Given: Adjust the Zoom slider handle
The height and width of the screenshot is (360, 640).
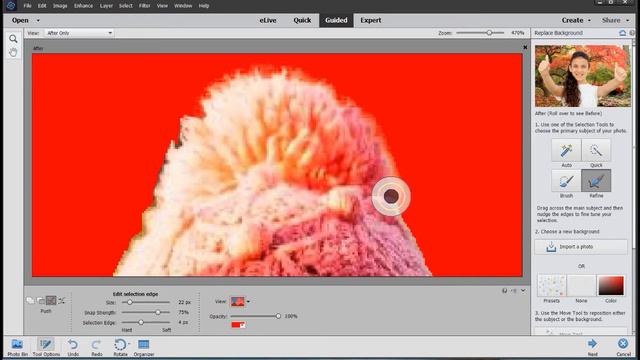Looking at the screenshot, I should tap(489, 33).
